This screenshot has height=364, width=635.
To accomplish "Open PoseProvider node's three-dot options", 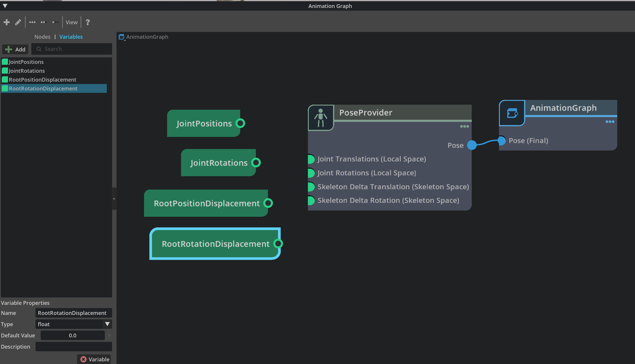I will pyautogui.click(x=464, y=127).
